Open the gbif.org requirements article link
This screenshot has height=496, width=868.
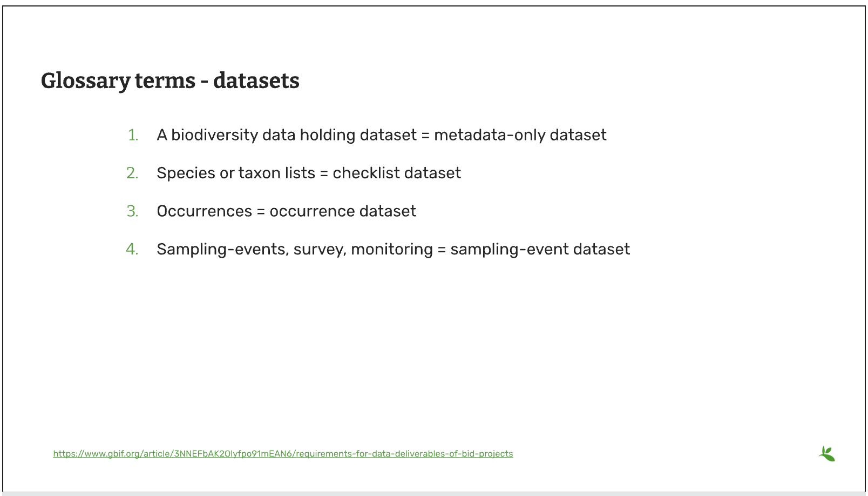(x=283, y=454)
